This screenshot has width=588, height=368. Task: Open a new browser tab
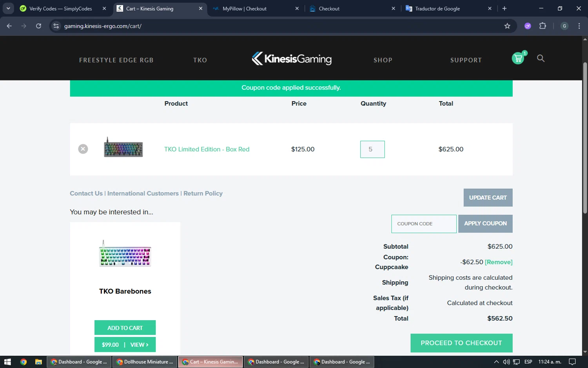pyautogui.click(x=505, y=9)
